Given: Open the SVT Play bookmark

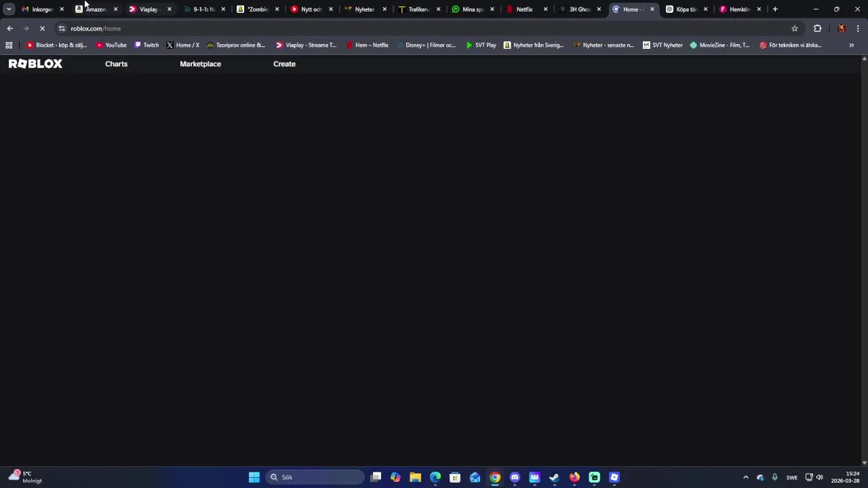Looking at the screenshot, I should click(x=481, y=45).
